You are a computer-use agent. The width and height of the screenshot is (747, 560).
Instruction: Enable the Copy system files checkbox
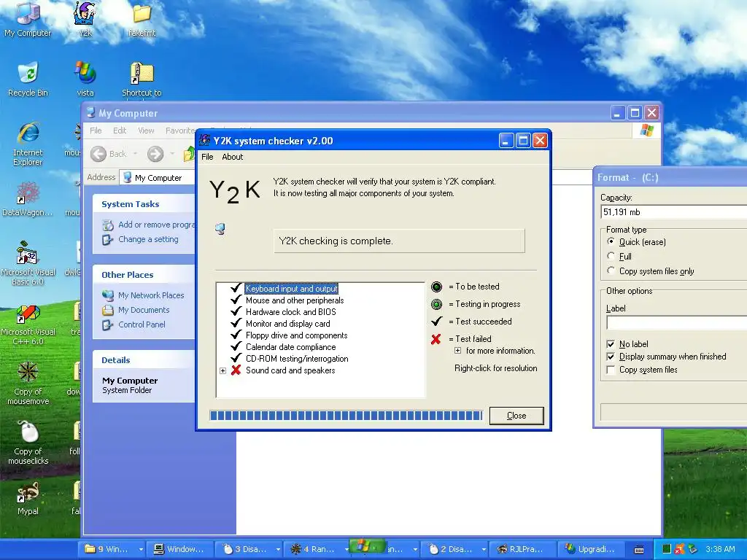pos(611,370)
